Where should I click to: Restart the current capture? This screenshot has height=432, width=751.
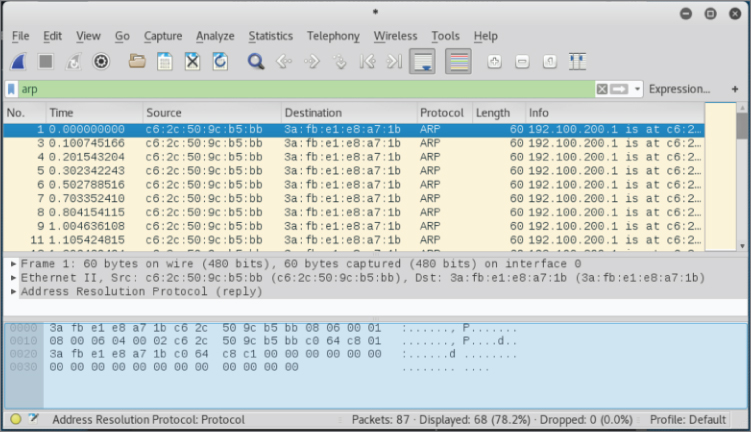pos(73,61)
